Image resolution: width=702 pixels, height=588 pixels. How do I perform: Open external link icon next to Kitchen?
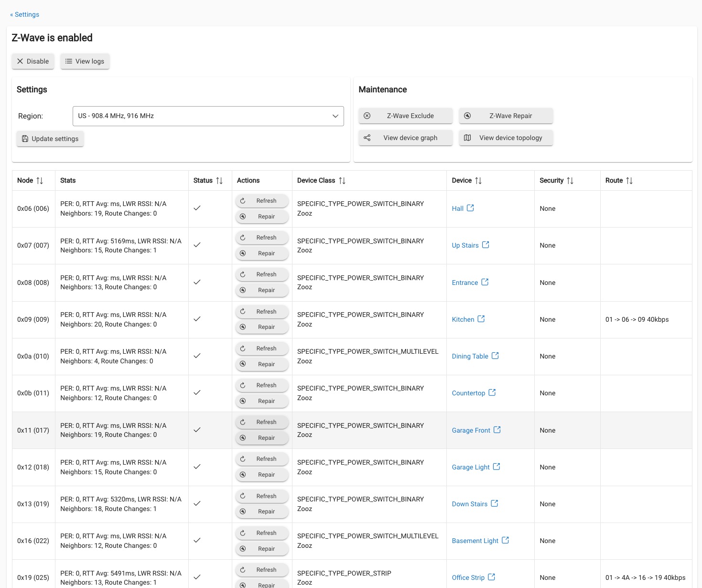[x=481, y=319]
